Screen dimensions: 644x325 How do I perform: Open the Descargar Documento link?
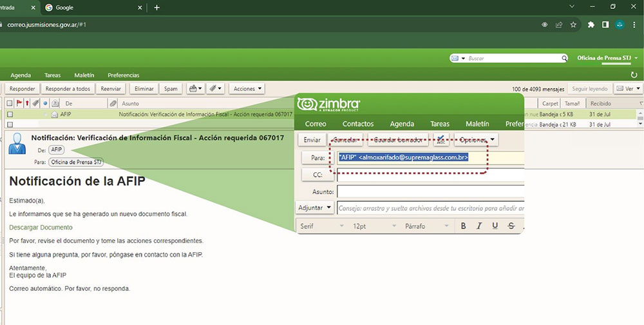pos(41,227)
